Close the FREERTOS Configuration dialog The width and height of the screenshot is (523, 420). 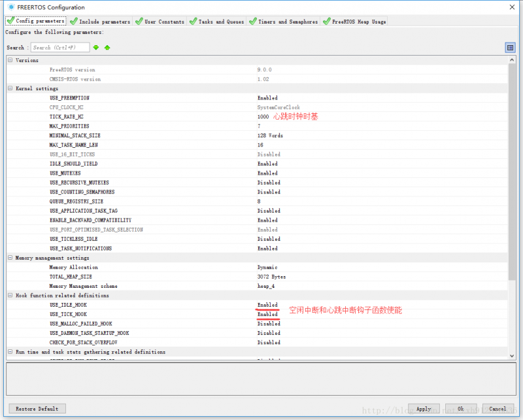(512, 7)
